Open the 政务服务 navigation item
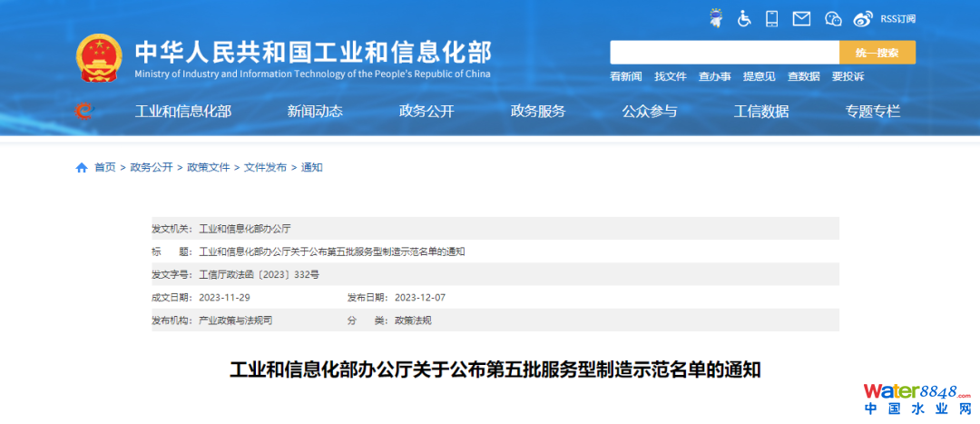 (538, 112)
